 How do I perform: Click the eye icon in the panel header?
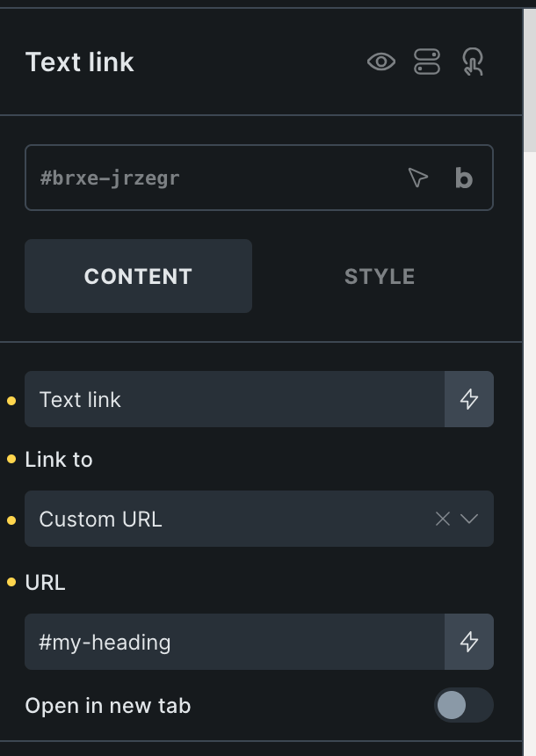click(381, 62)
